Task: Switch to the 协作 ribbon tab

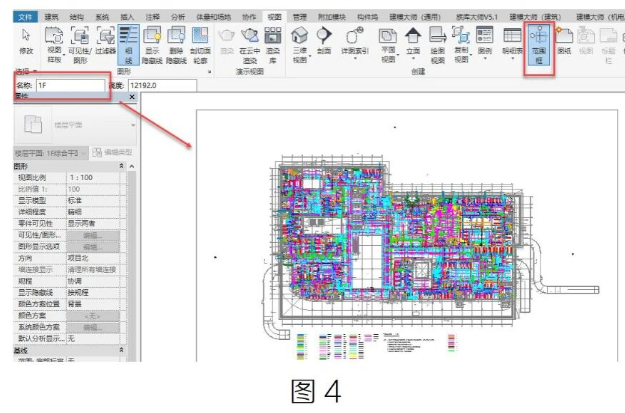Action: [249, 17]
